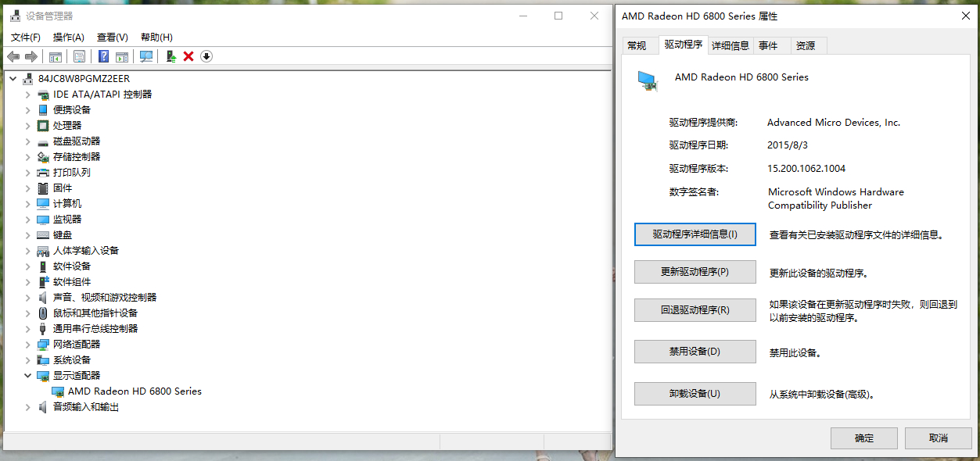Click the Forward arrow in Device Manager toolbar
This screenshot has width=980, height=461.
[x=31, y=56]
